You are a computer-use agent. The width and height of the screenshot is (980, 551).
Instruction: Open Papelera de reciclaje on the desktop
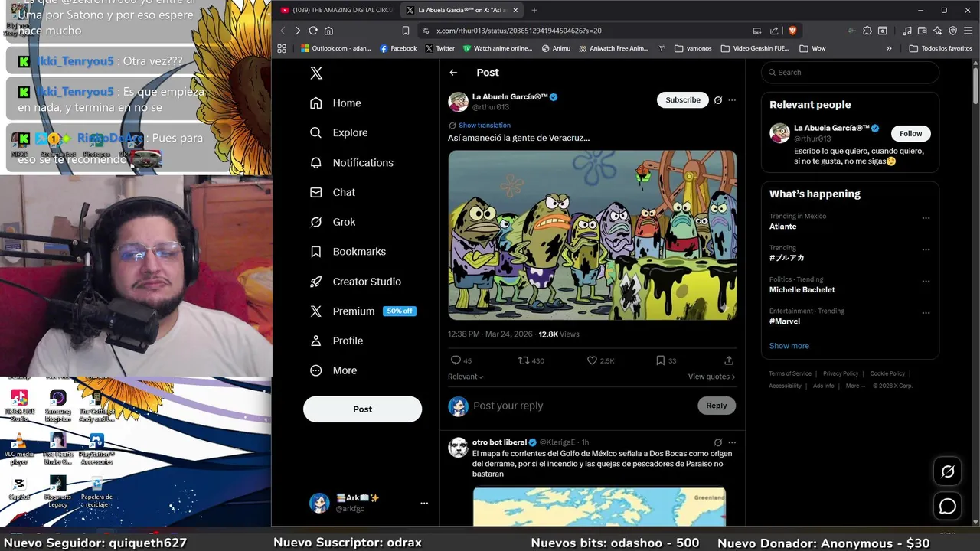pos(97,493)
